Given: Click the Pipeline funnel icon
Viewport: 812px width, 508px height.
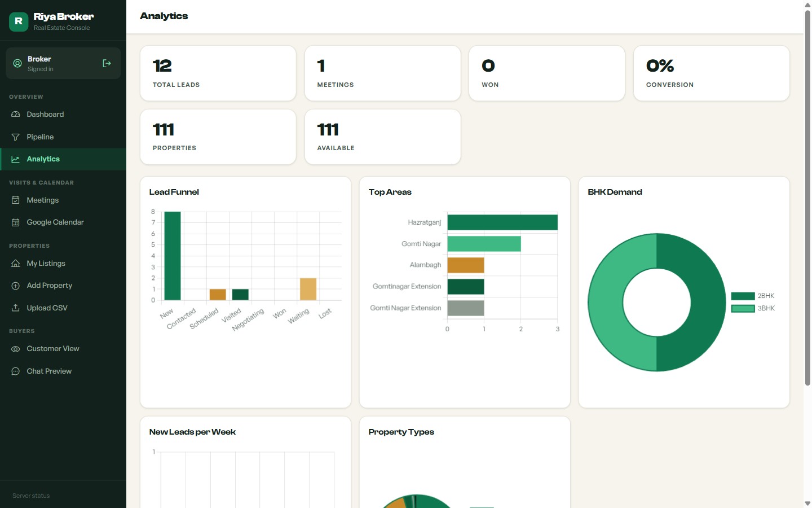Looking at the screenshot, I should click(x=16, y=137).
